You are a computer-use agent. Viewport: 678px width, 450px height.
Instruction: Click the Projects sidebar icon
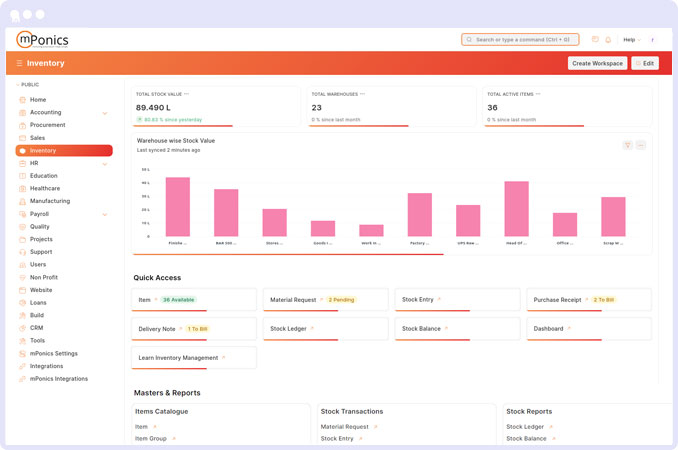pyautogui.click(x=22, y=239)
